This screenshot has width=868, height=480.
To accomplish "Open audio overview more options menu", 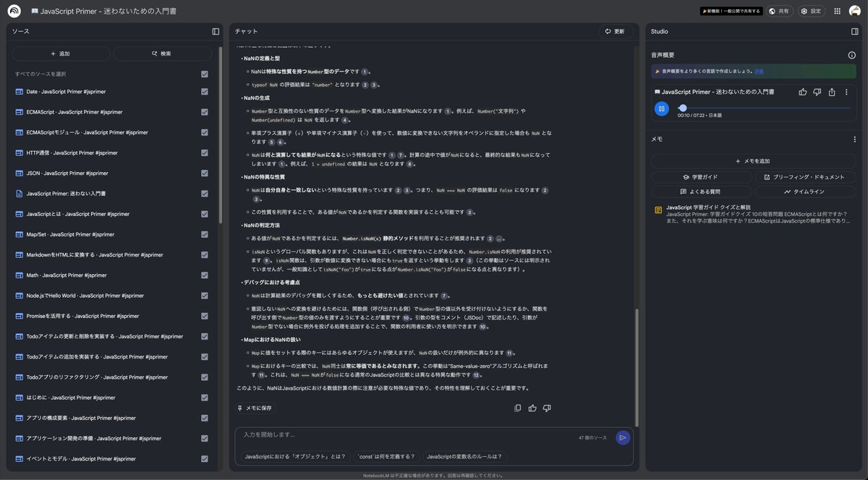I will [846, 92].
